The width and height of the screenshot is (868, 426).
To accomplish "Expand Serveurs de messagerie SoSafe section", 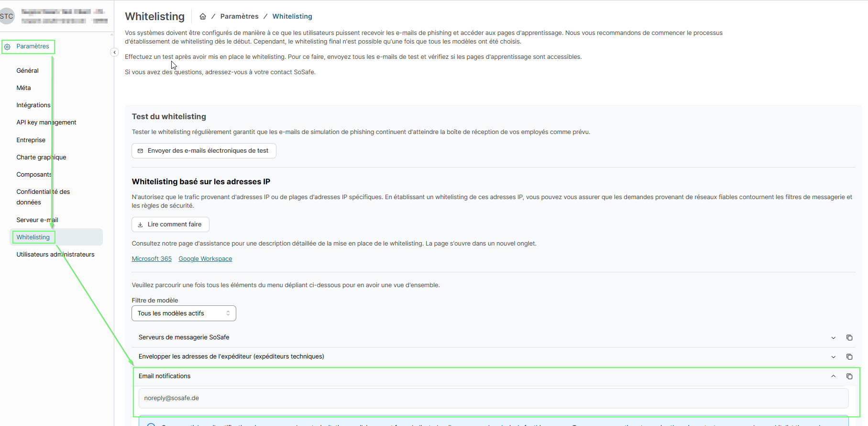I will coord(834,337).
